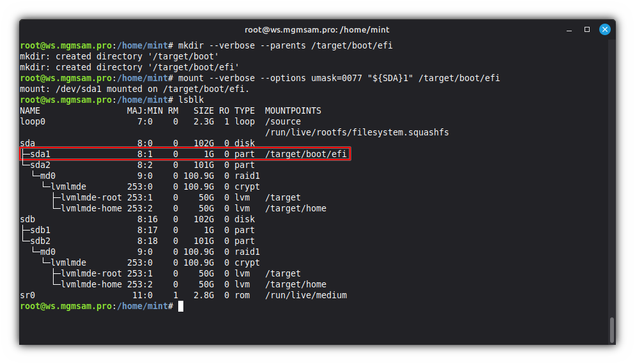
Task: Click the /source mount point text
Action: click(282, 121)
